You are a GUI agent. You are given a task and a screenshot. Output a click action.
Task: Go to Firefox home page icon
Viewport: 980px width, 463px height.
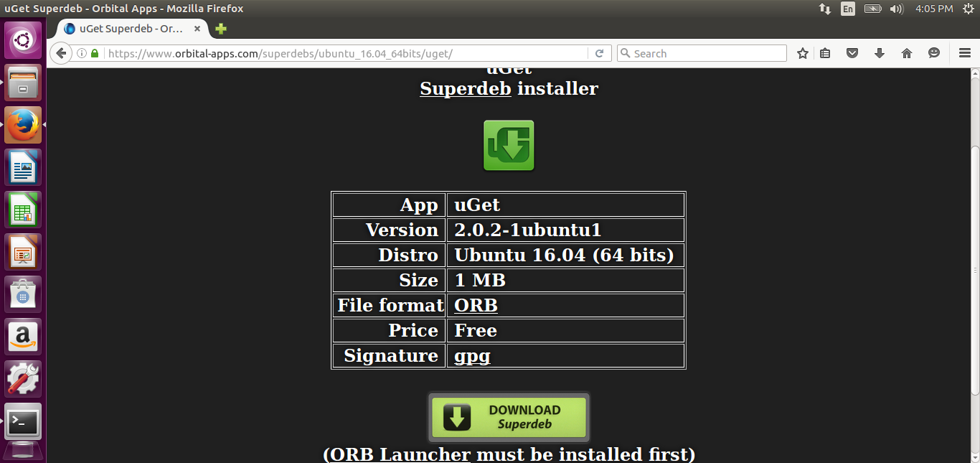pyautogui.click(x=907, y=53)
